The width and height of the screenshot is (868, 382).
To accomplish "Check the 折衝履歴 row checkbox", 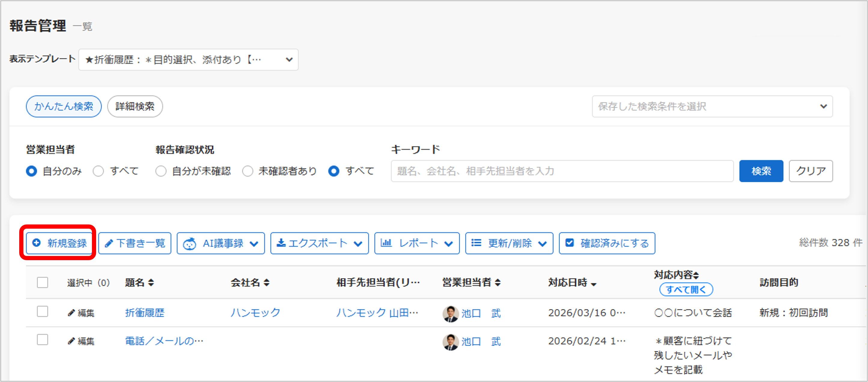I will (42, 312).
